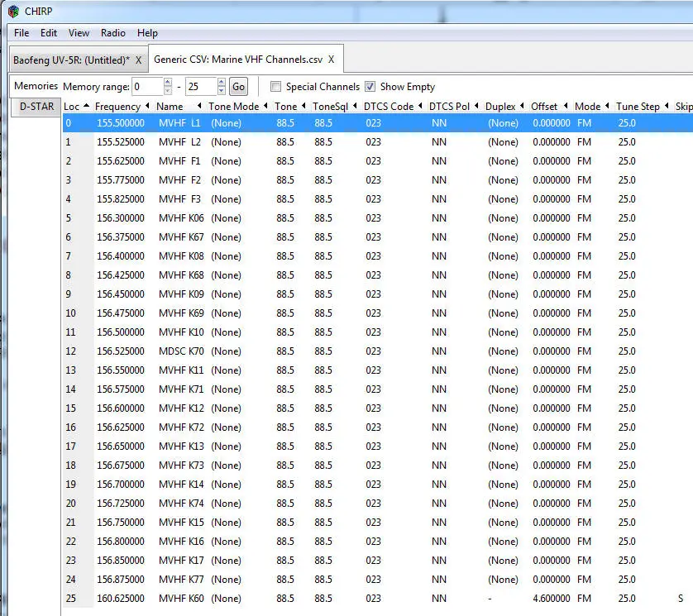Select the D-STAR side tab
The width and height of the screenshot is (693, 616).
coord(36,107)
